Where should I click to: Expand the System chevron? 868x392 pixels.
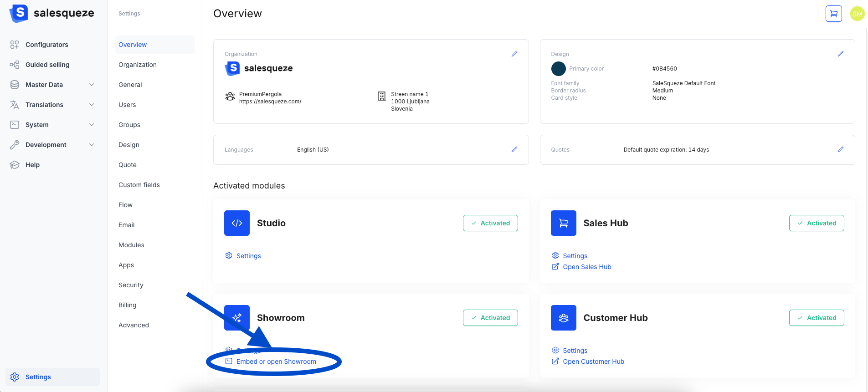[92, 125]
